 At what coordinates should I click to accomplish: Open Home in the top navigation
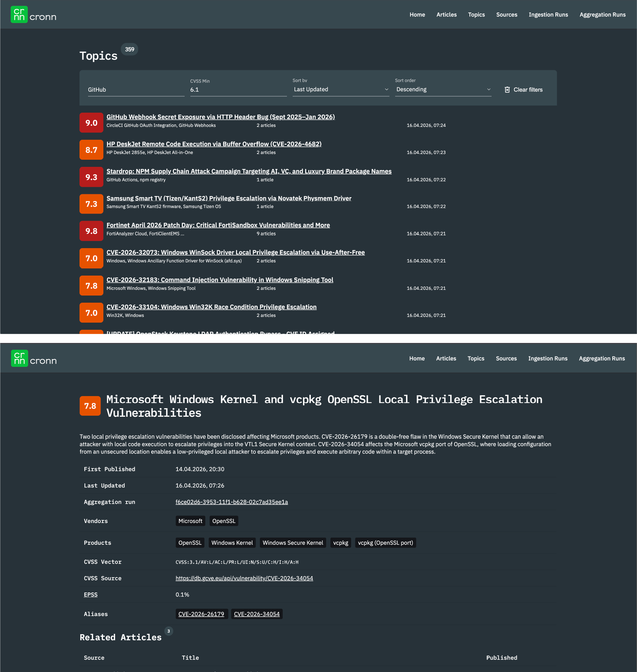(417, 15)
